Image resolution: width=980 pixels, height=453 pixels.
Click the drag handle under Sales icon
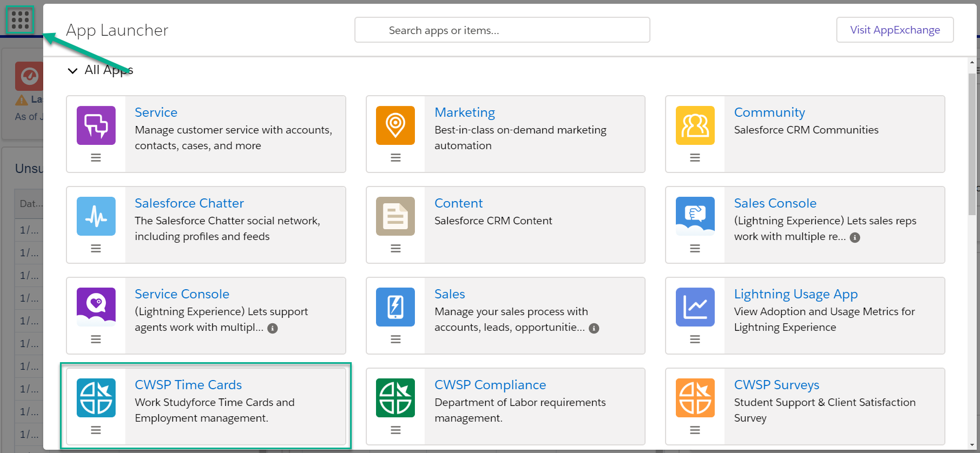(395, 339)
